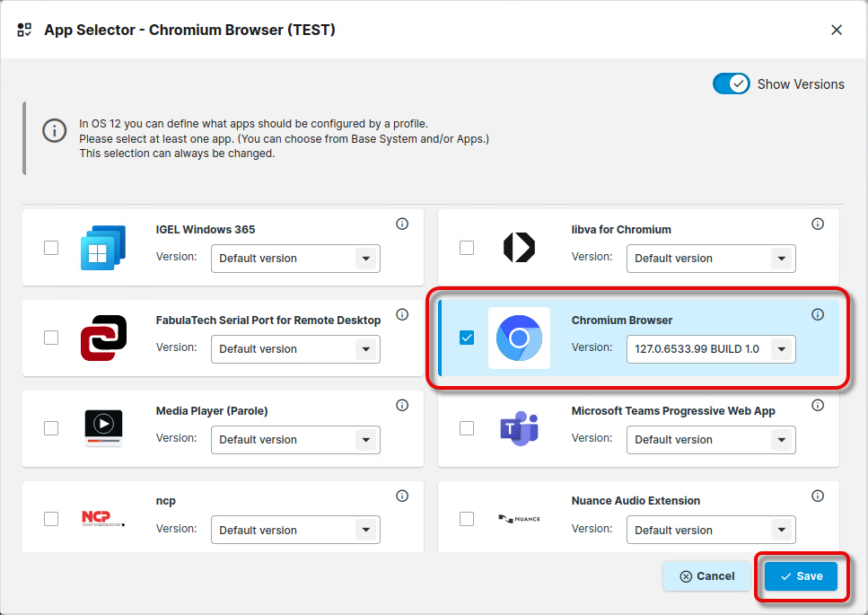Screen dimensions: 868x615
Task: Save the app selection
Action: point(801,576)
